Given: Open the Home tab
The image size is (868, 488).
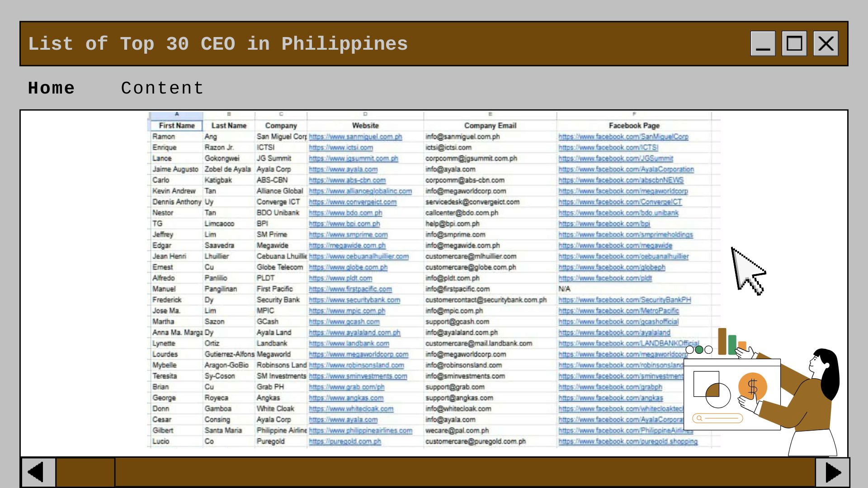Looking at the screenshot, I should pos(51,88).
